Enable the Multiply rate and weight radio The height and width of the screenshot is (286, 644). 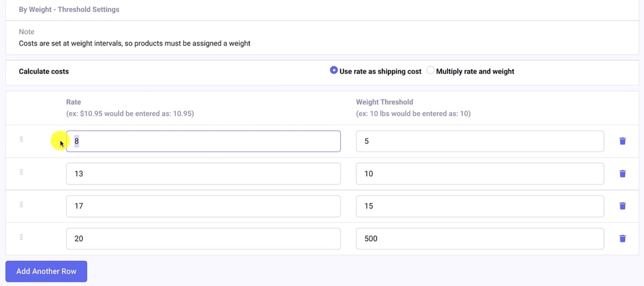[430, 70]
